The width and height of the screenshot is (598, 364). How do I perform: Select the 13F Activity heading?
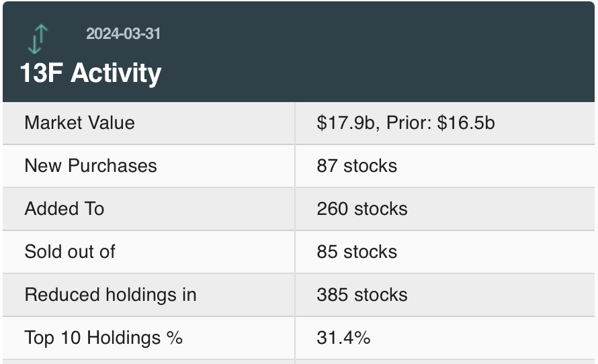[91, 73]
